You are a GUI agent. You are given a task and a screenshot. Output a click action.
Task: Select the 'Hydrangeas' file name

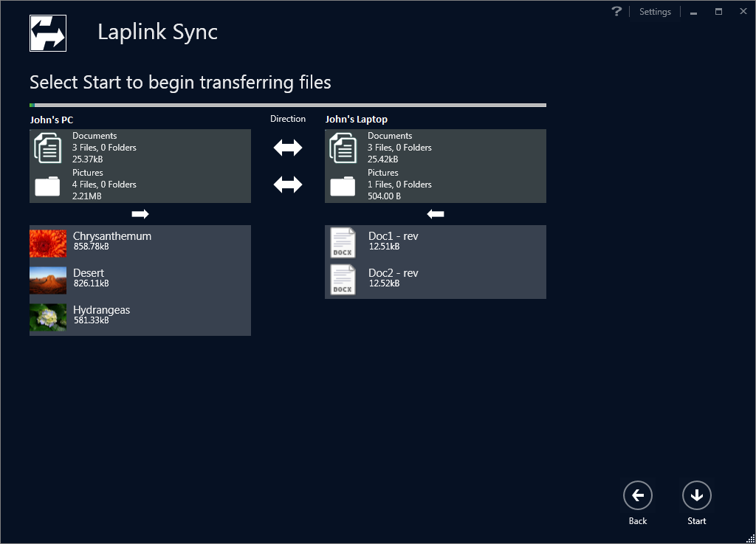[x=101, y=310]
